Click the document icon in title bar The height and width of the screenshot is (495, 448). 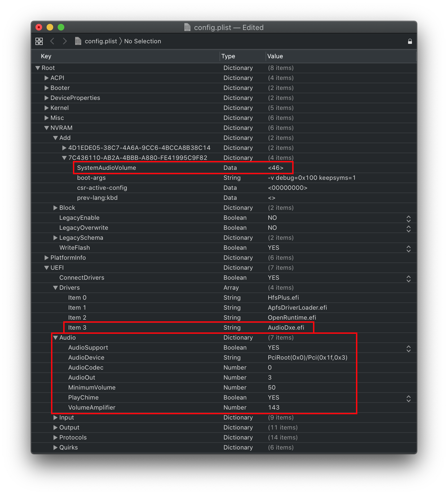[187, 27]
